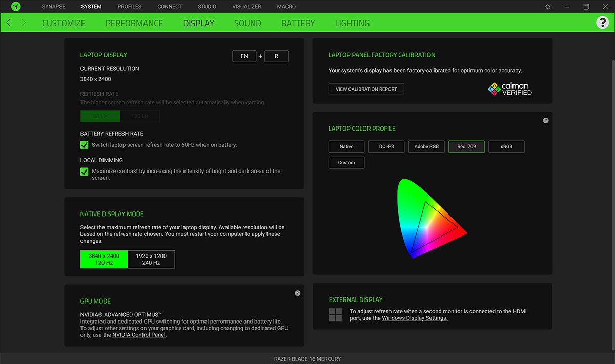Click the GPU Mode info icon
This screenshot has width=615, height=364.
(x=298, y=293)
